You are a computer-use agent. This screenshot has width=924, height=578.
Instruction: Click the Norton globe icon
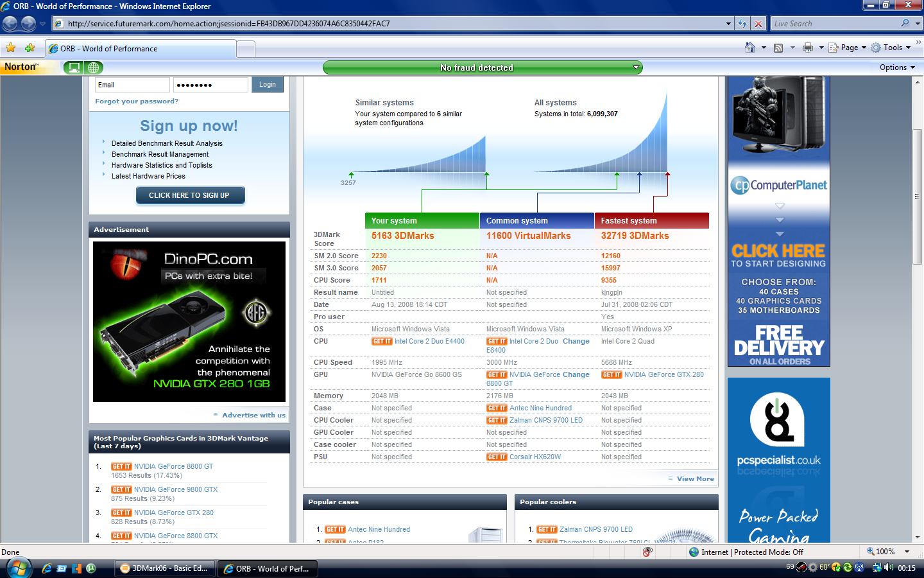tap(94, 67)
